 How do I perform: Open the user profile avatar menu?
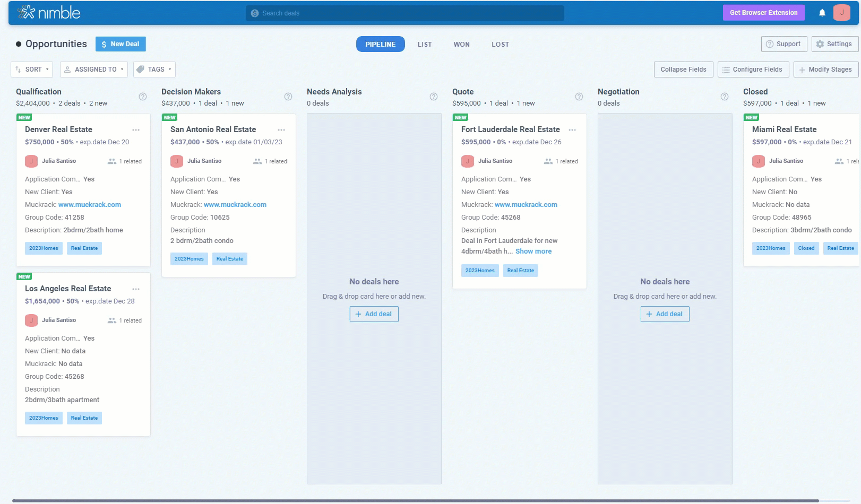click(x=841, y=13)
